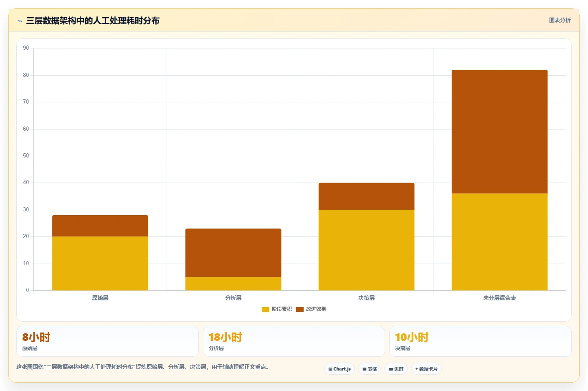This screenshot has width=588, height=391.
Task: Click the 决策层 x-axis label
Action: (367, 298)
